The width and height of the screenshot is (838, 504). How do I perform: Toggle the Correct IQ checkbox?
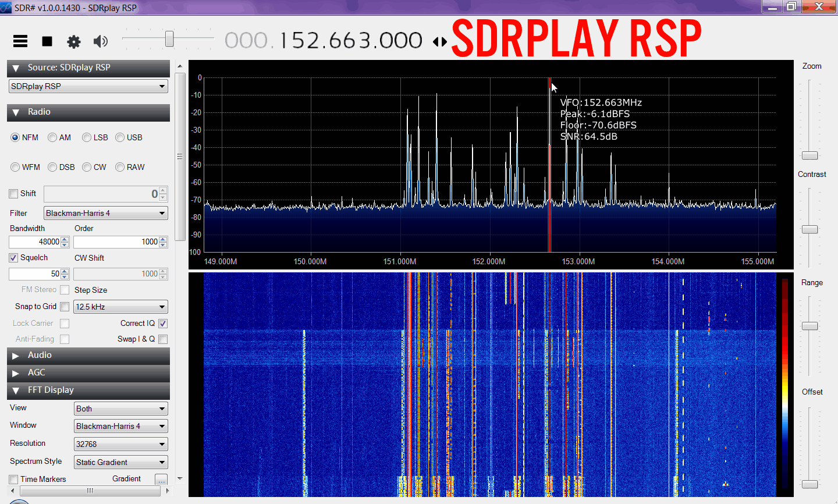coord(163,324)
